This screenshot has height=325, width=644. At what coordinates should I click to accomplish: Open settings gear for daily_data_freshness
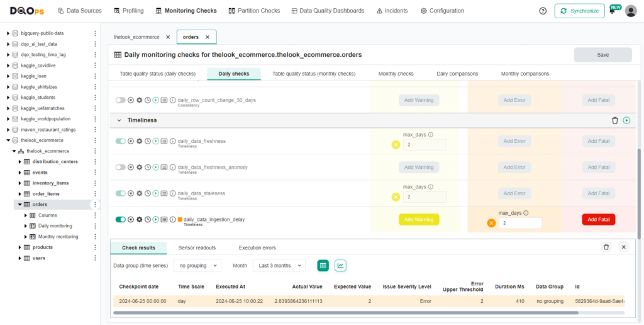(139, 141)
